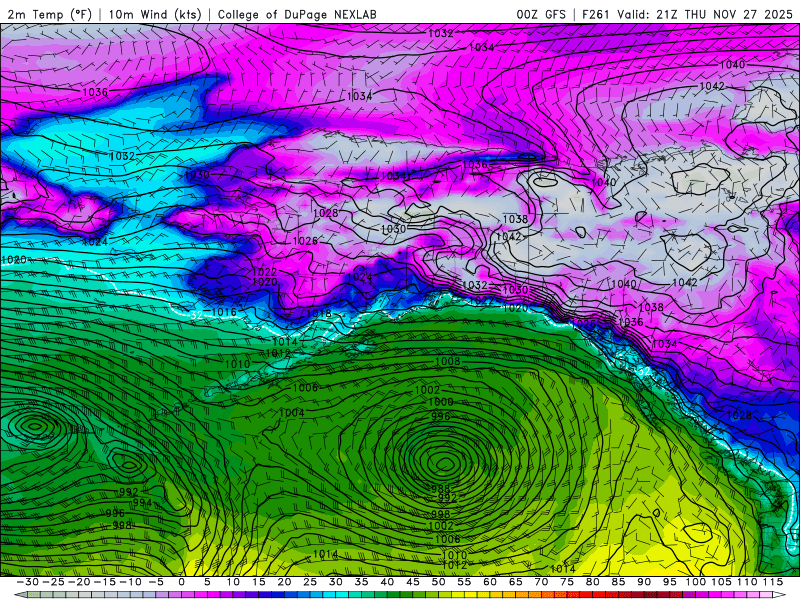
Task: Click the 35 value on the temperature scale
Action: click(x=361, y=582)
